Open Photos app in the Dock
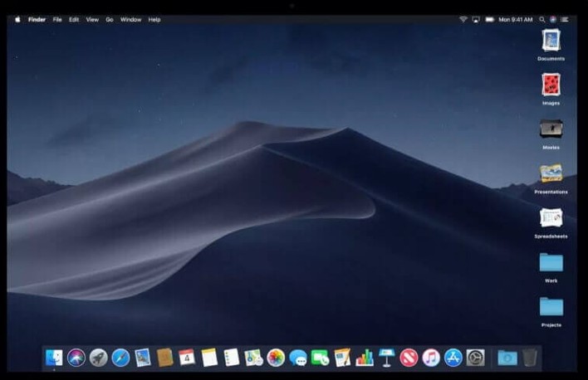This screenshot has height=380, width=588. pos(276,358)
